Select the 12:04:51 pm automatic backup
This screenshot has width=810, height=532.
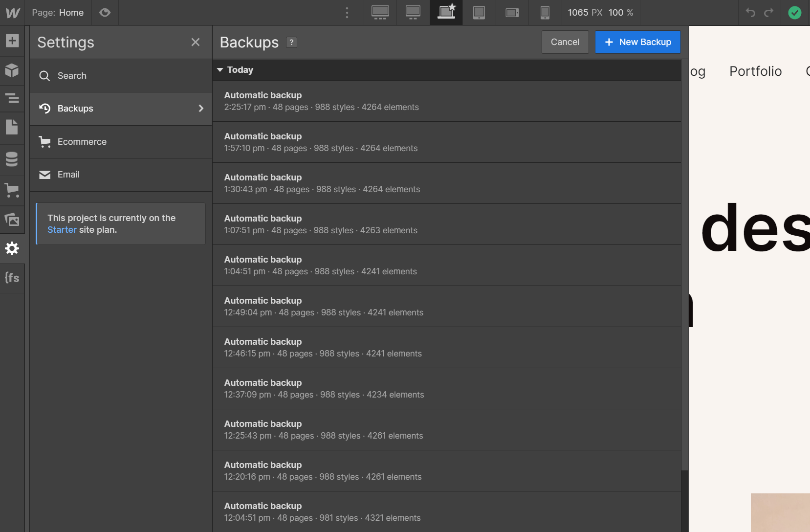tap(447, 512)
